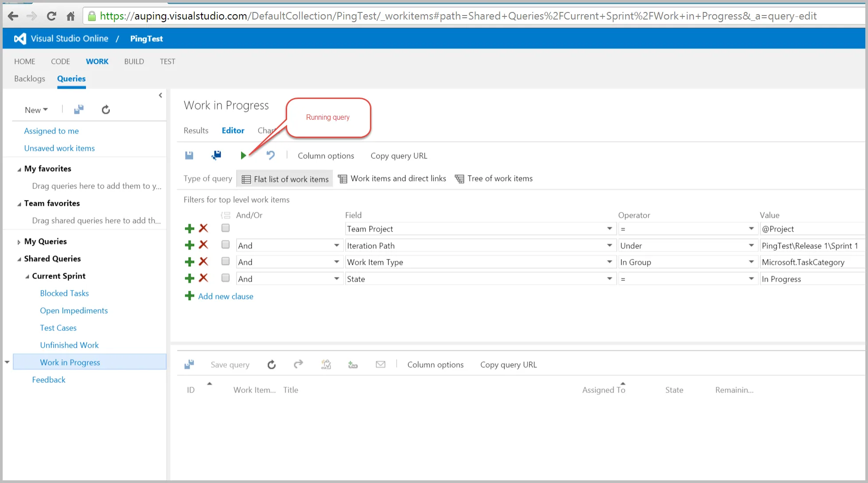Go to browser home icon

70,16
